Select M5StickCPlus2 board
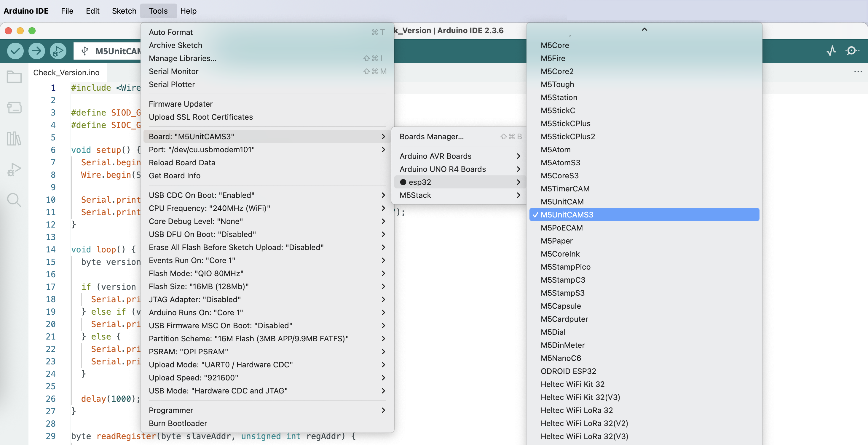Screen dimensions: 868x445 pyautogui.click(x=644, y=136)
